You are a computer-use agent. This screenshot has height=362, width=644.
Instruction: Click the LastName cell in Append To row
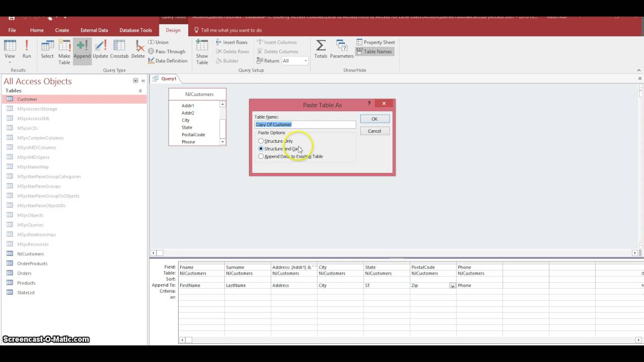[x=248, y=286]
